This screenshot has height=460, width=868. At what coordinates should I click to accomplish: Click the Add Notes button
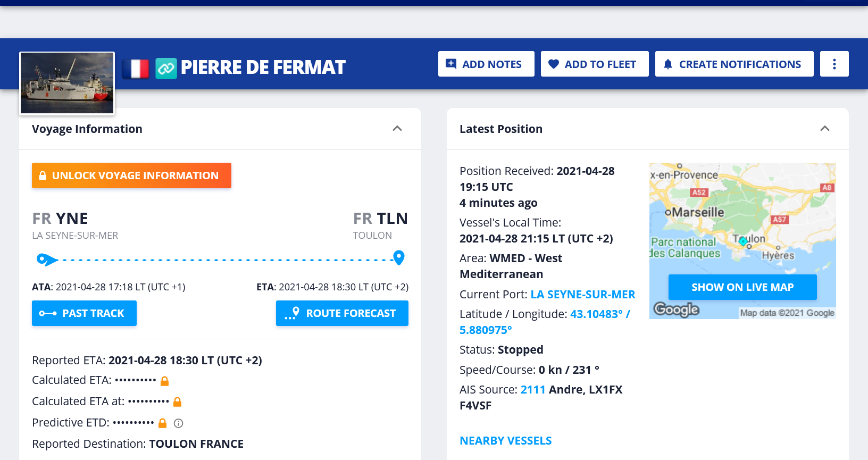pyautogui.click(x=486, y=64)
